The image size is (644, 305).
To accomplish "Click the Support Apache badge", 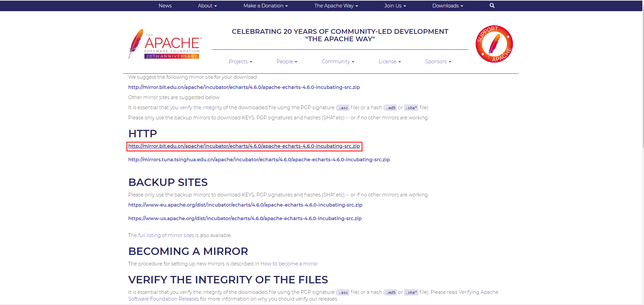I will click(494, 44).
